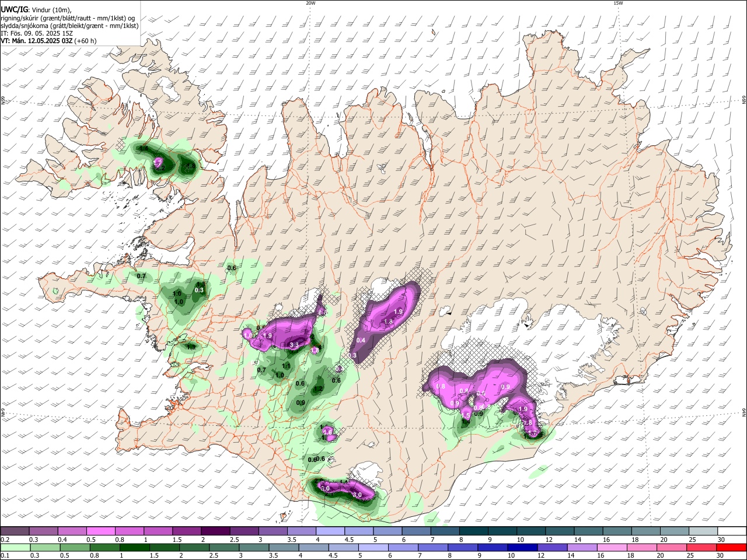The image size is (747, 560).
Task: Select the bright red rain swatch starting at 30
Action: click(x=732, y=547)
